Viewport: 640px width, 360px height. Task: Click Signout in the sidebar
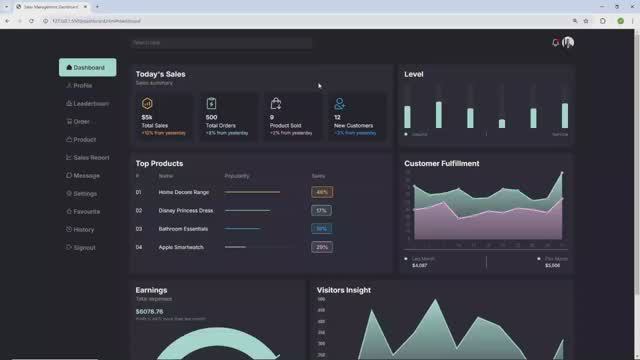pyautogui.click(x=81, y=247)
